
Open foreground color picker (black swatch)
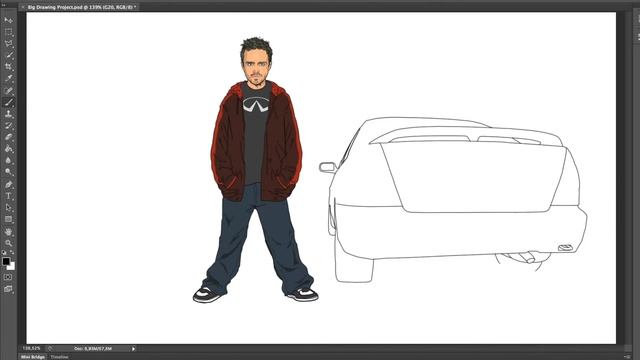[6, 261]
